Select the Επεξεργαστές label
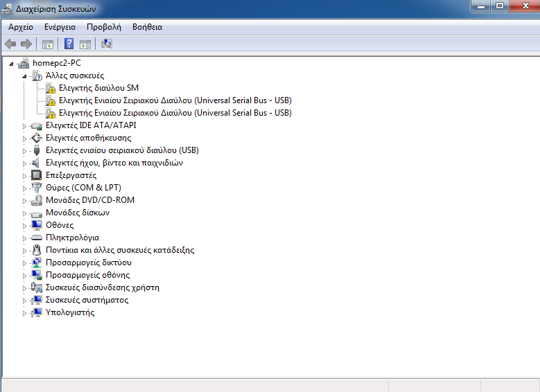 (x=71, y=175)
